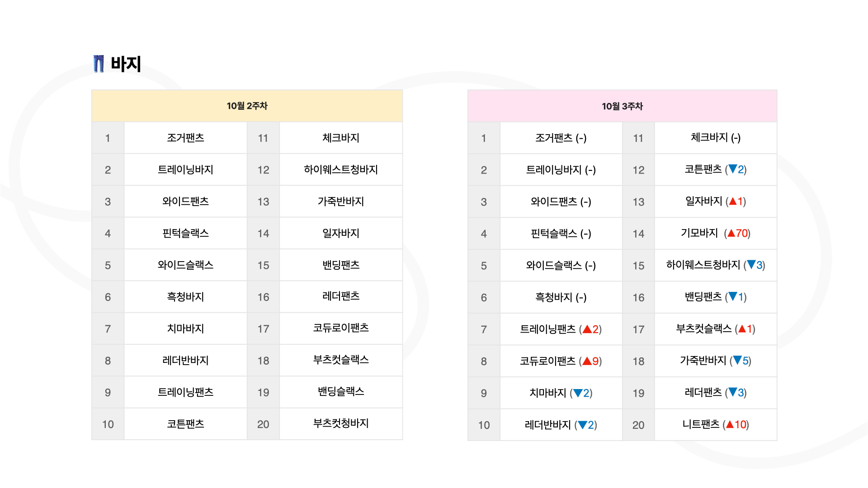Click the red up arrow next to 기모바지

(x=731, y=234)
